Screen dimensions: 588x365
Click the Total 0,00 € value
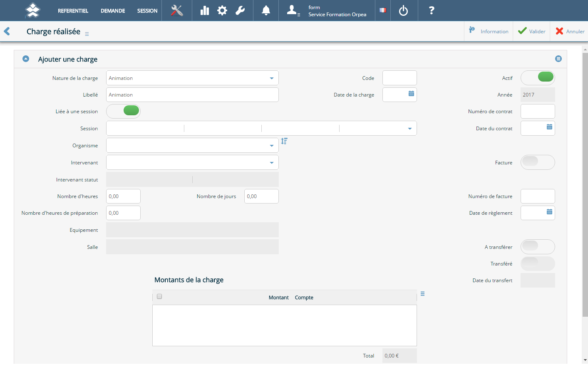(x=399, y=355)
